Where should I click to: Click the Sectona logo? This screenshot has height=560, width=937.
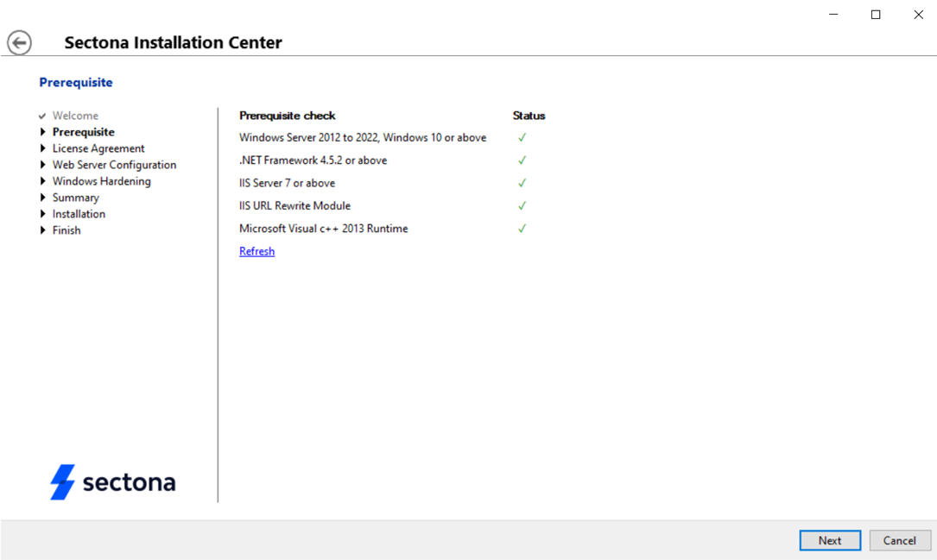pos(111,481)
